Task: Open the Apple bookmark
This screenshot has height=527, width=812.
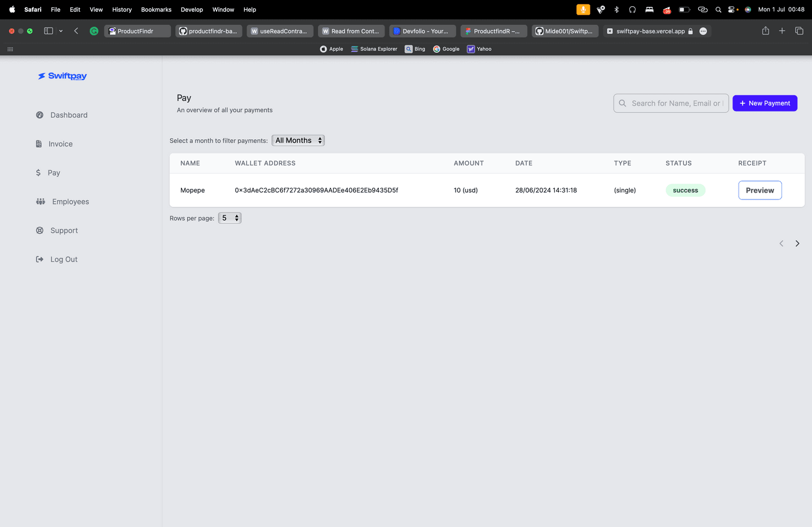Action: pos(332,49)
